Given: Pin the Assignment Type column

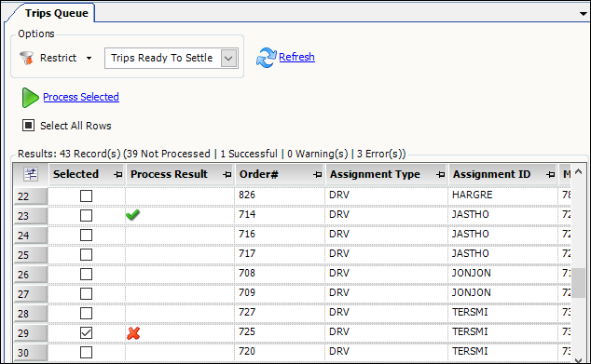Looking at the screenshot, I should 440,174.
